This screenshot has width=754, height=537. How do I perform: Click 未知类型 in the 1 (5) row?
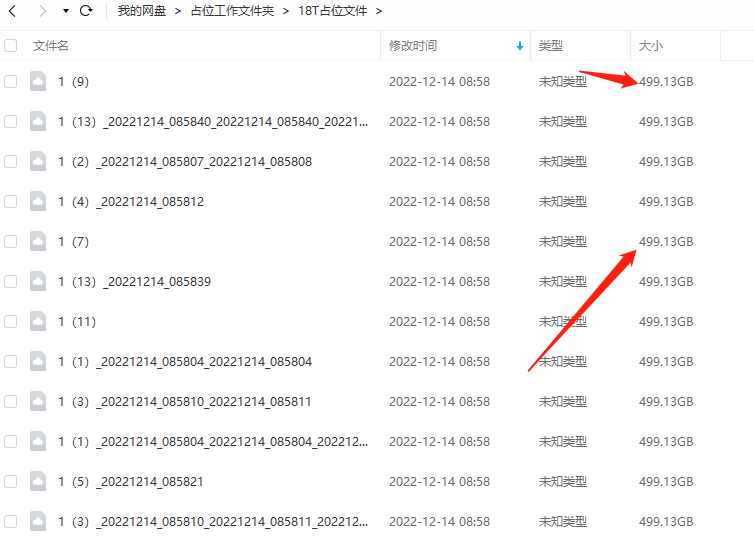pos(563,481)
